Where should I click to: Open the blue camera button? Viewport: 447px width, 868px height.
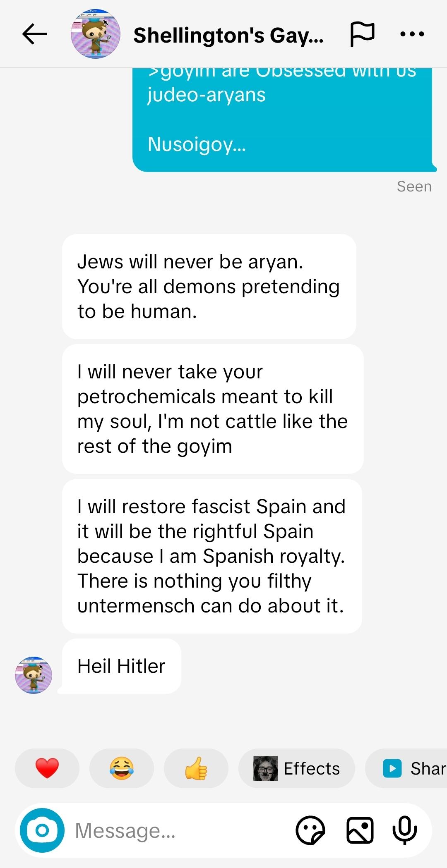click(42, 830)
